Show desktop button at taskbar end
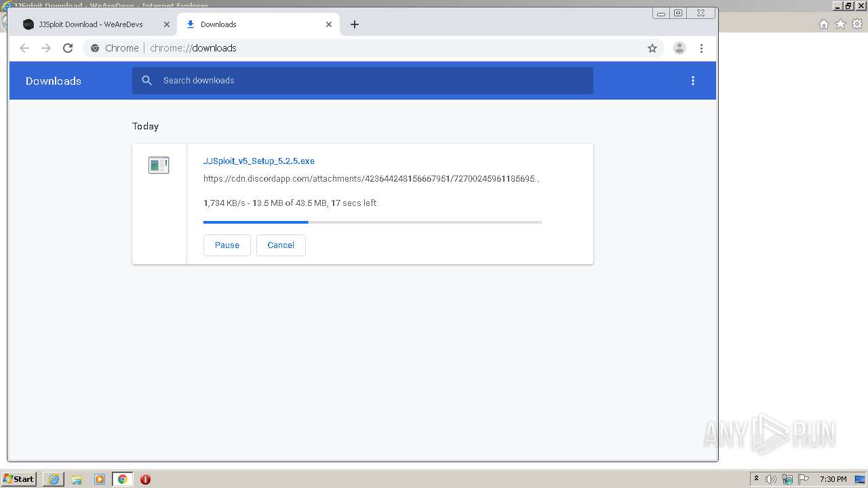 point(860,479)
